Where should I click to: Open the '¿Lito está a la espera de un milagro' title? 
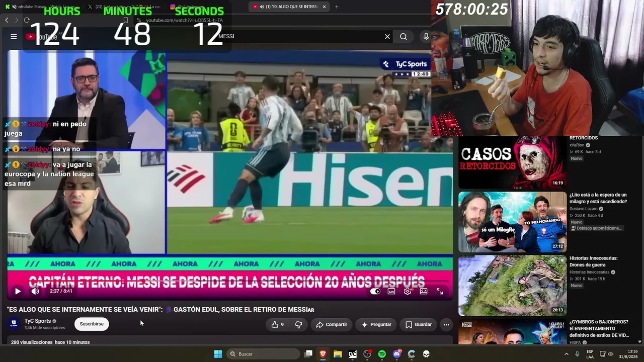[598, 198]
